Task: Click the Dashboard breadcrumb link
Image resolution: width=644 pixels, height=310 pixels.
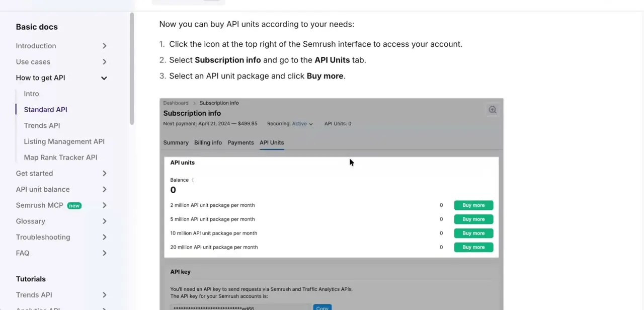Action: click(x=176, y=103)
